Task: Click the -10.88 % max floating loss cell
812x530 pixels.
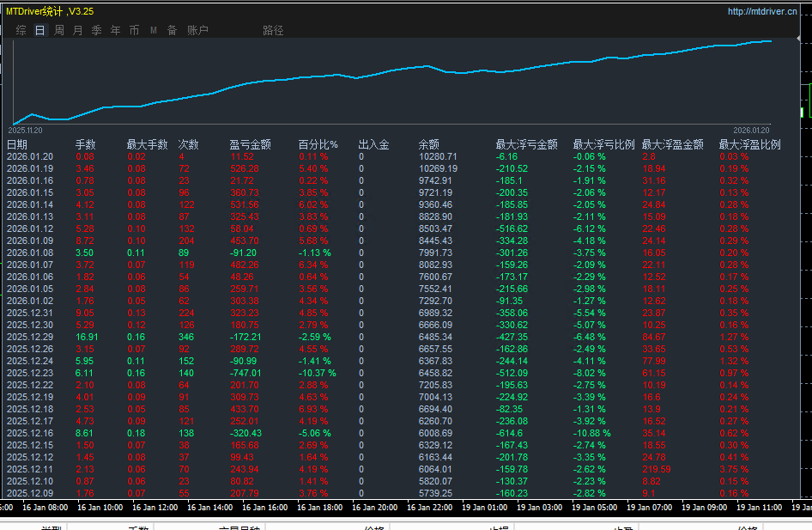Action: pyautogui.click(x=591, y=433)
